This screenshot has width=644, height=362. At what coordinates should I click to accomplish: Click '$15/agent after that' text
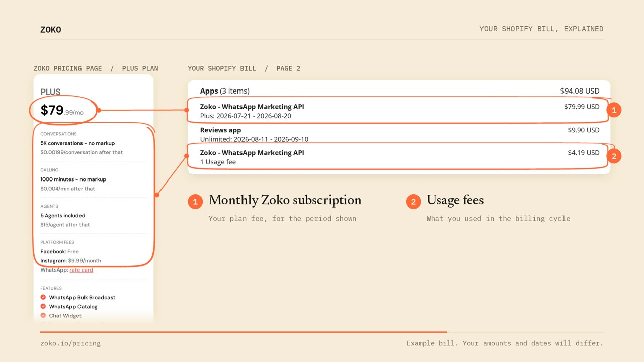coord(65,225)
